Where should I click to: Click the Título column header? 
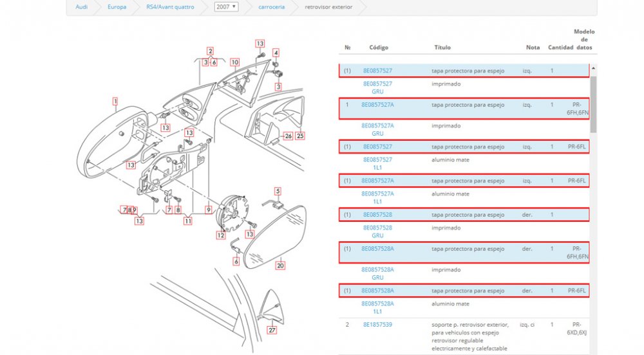coord(442,47)
